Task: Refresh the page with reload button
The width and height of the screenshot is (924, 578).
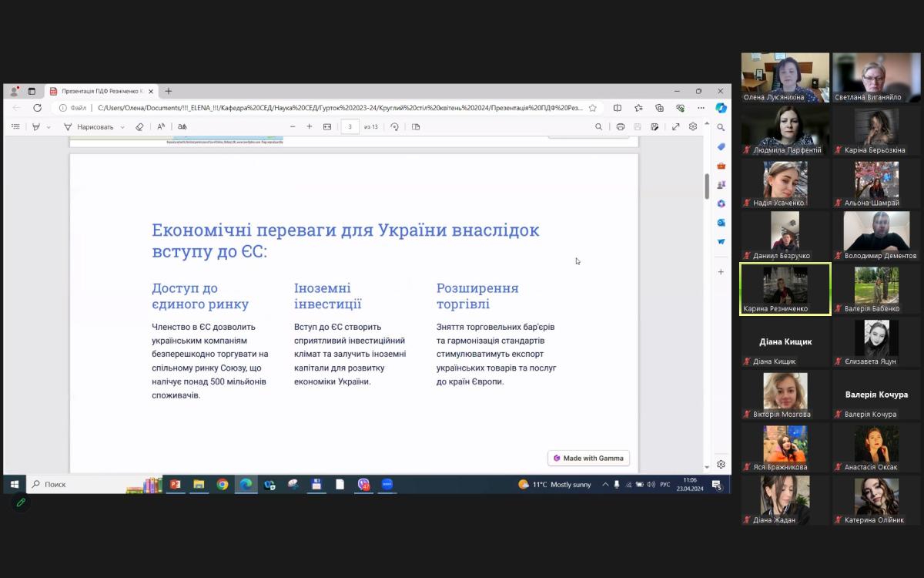Action: pos(37,108)
